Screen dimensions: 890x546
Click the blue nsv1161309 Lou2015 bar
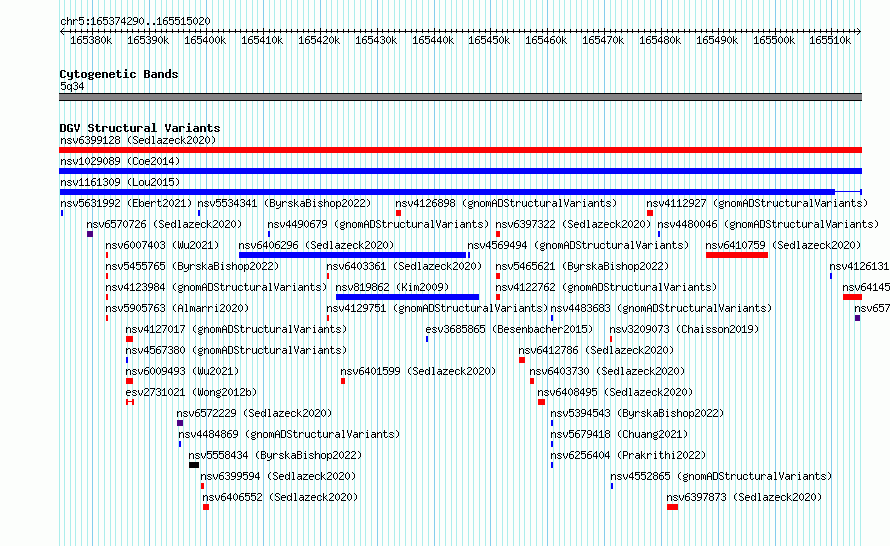pyautogui.click(x=460, y=192)
